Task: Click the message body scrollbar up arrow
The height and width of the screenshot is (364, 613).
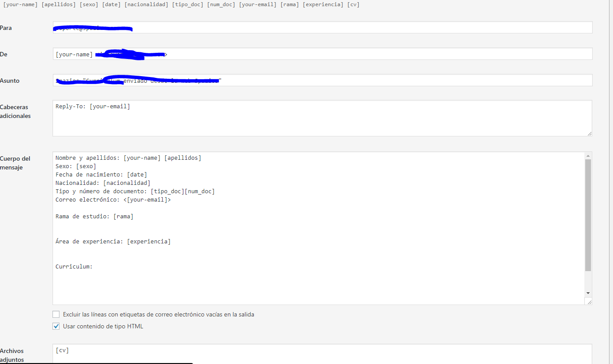Action: point(588,156)
